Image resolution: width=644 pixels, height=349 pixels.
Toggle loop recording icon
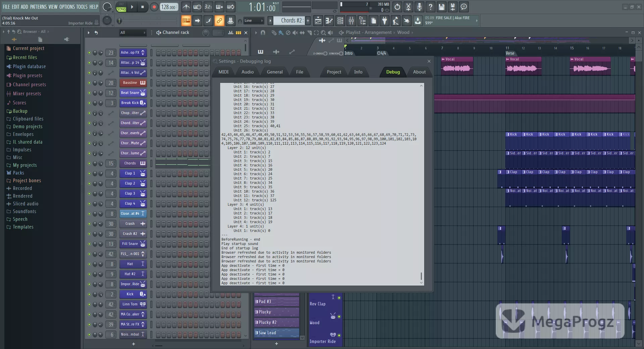click(230, 7)
